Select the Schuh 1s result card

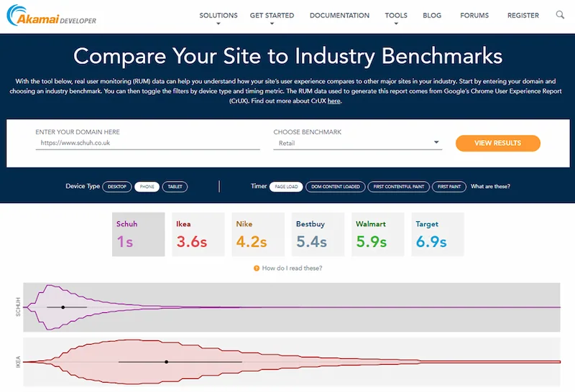point(138,234)
